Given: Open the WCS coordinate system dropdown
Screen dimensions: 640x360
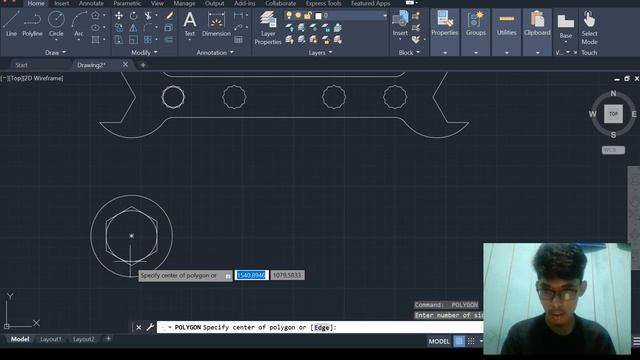Looking at the screenshot, I should tap(613, 150).
